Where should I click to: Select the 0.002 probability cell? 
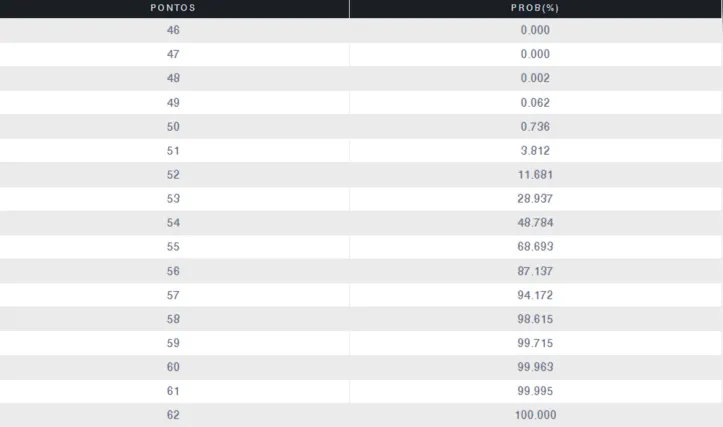tap(535, 78)
